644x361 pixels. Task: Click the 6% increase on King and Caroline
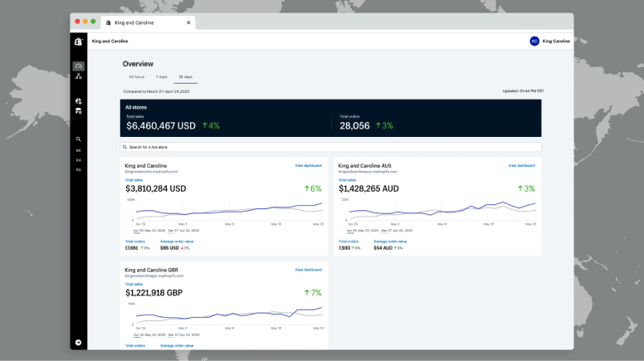point(313,188)
